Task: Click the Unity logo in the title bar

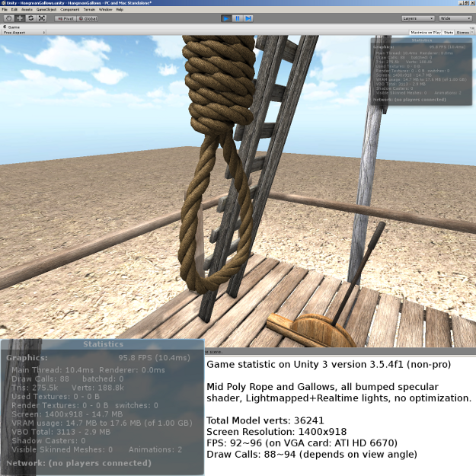Action: [x=3, y=3]
